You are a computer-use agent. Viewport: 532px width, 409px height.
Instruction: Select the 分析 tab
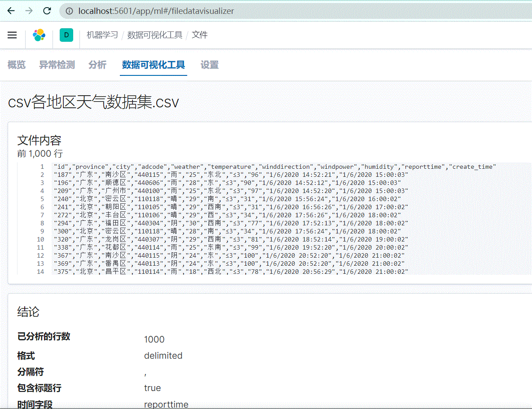[x=97, y=65]
